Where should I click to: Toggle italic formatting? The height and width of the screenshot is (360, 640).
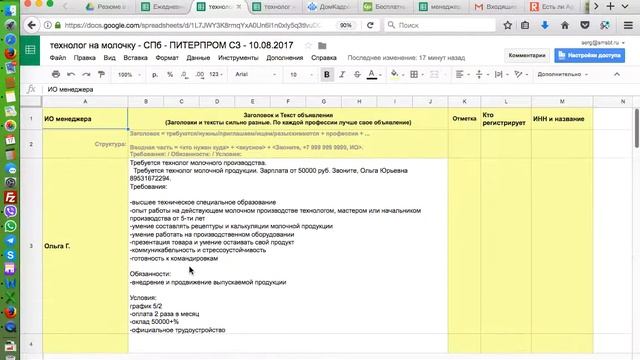[342, 74]
